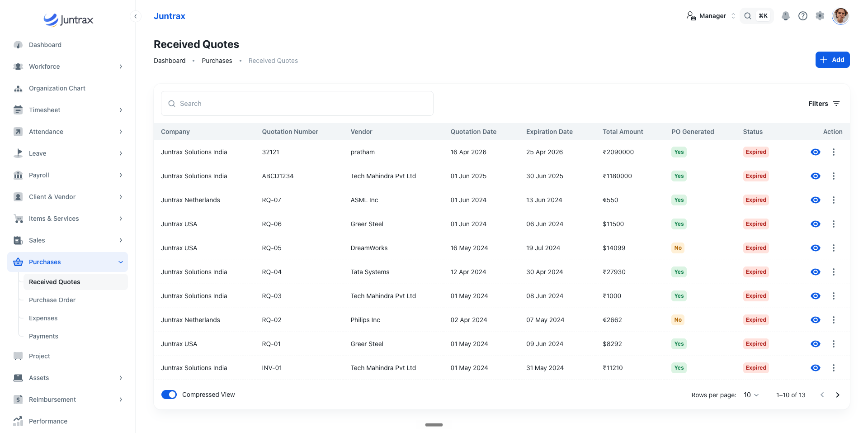
Task: Click the Performance chart icon
Action: pos(18,421)
